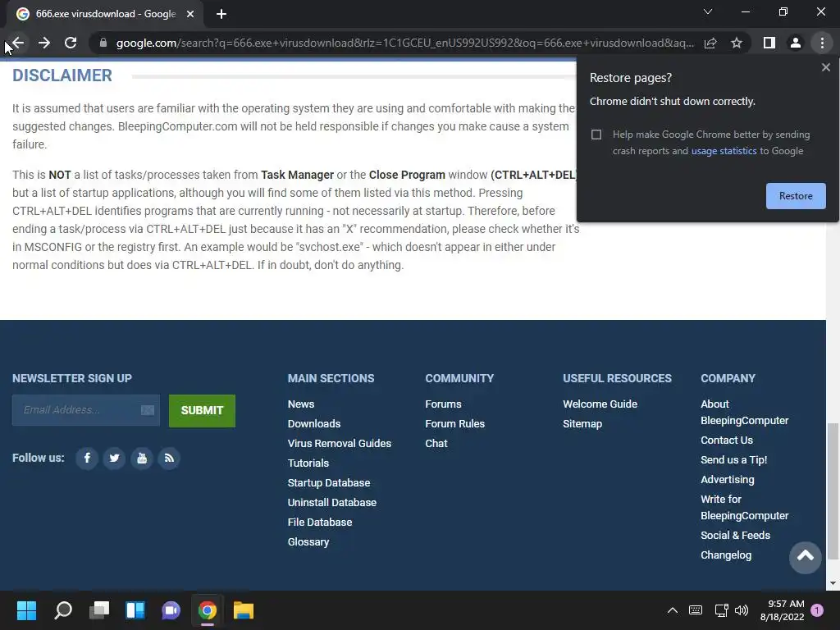840x630 pixels.
Task: Open BleepingComputer's Facebook page
Action: pos(87,458)
